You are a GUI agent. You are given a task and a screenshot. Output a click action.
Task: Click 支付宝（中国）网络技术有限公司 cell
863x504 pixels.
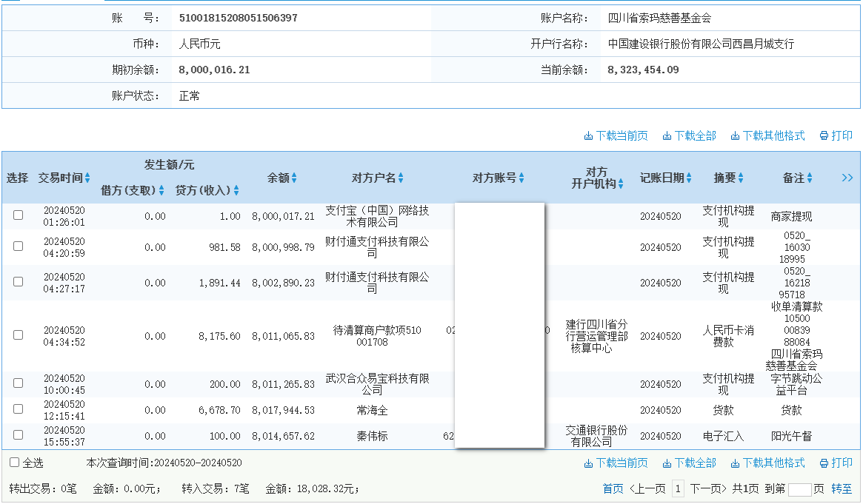(x=377, y=217)
